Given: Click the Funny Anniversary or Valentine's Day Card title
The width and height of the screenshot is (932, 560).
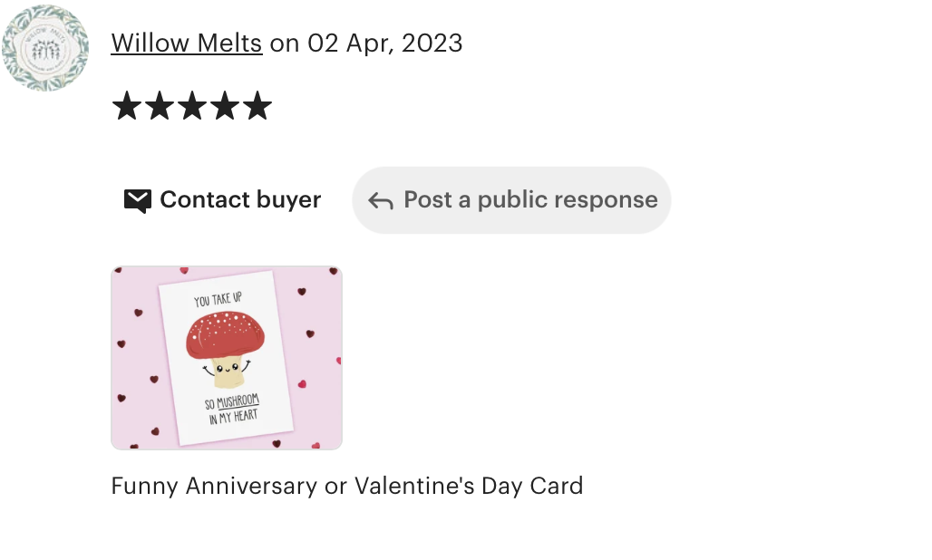Looking at the screenshot, I should (x=347, y=486).
